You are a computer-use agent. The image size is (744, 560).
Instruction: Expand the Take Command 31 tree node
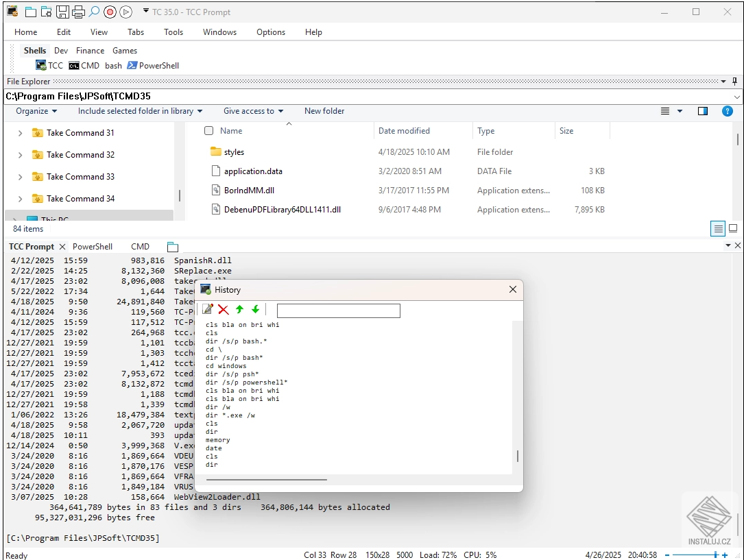[20, 133]
